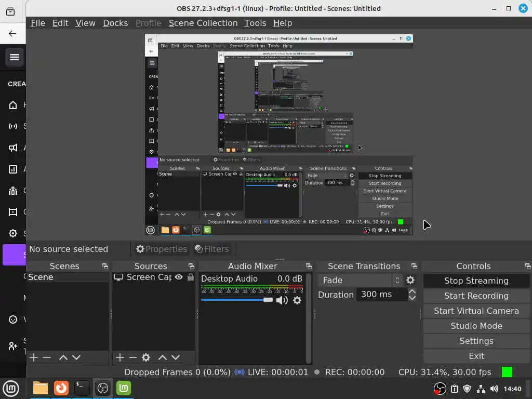
Task: Open Fade transition dropdown
Action: click(x=360, y=280)
